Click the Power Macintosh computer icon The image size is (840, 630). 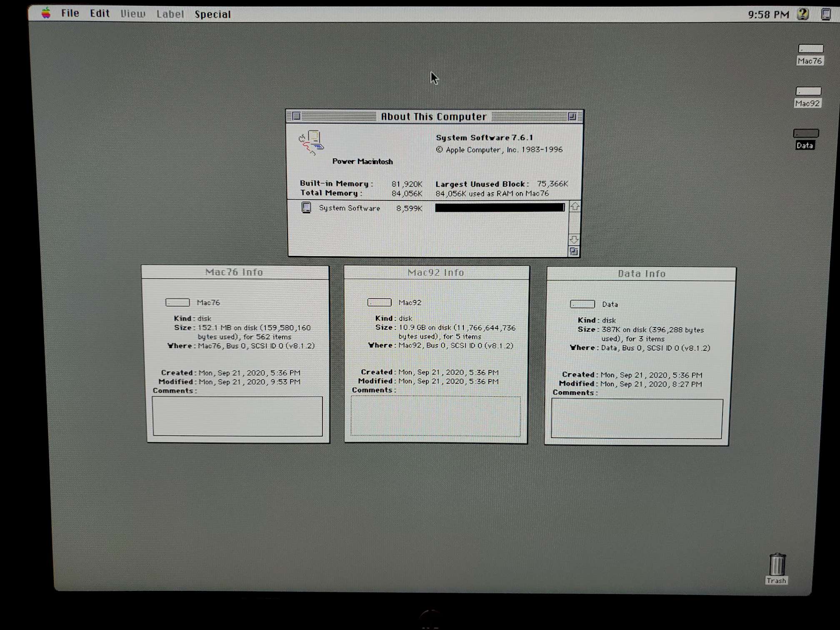point(311,142)
